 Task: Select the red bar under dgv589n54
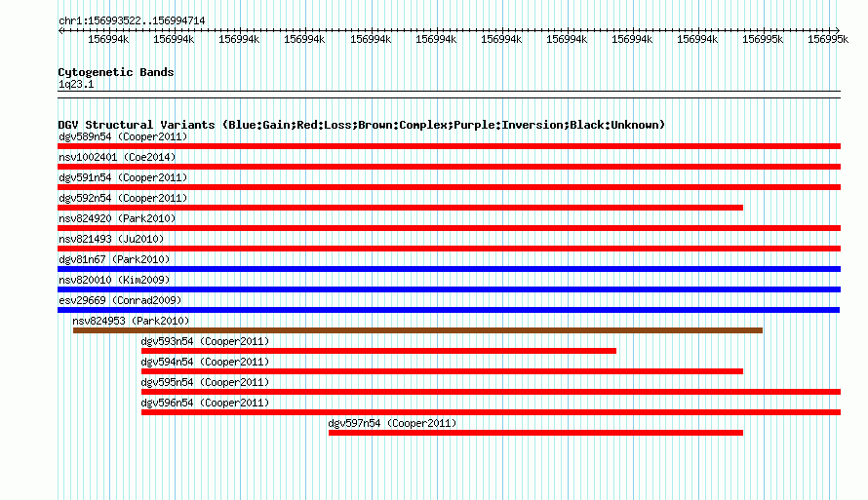pos(449,146)
